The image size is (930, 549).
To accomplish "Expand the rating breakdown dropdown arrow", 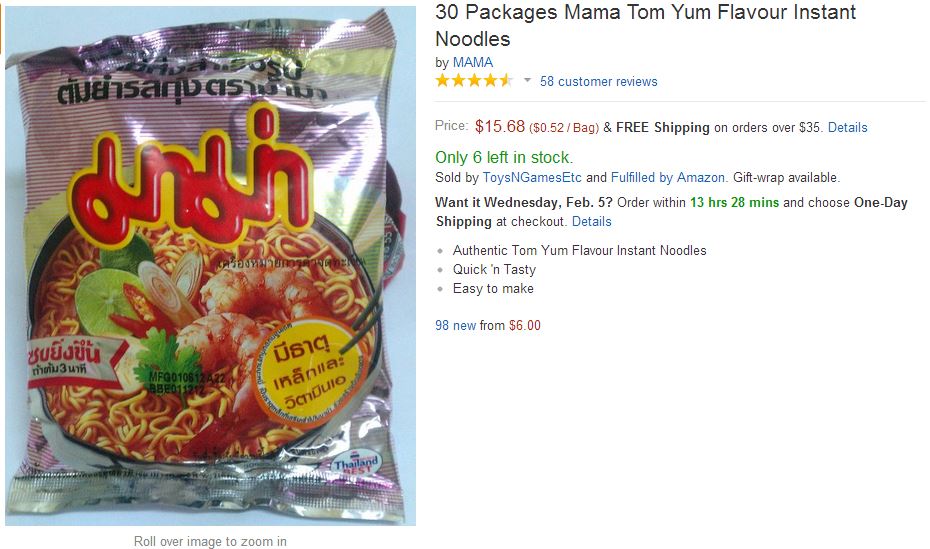I will point(527,80).
